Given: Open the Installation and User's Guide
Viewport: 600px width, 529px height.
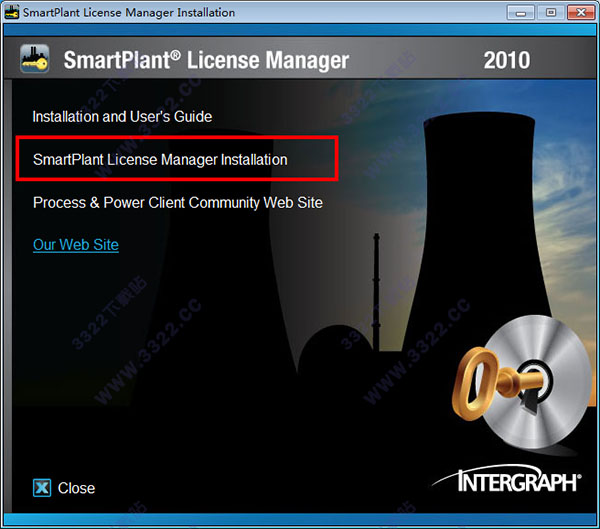Looking at the screenshot, I should point(122,116).
